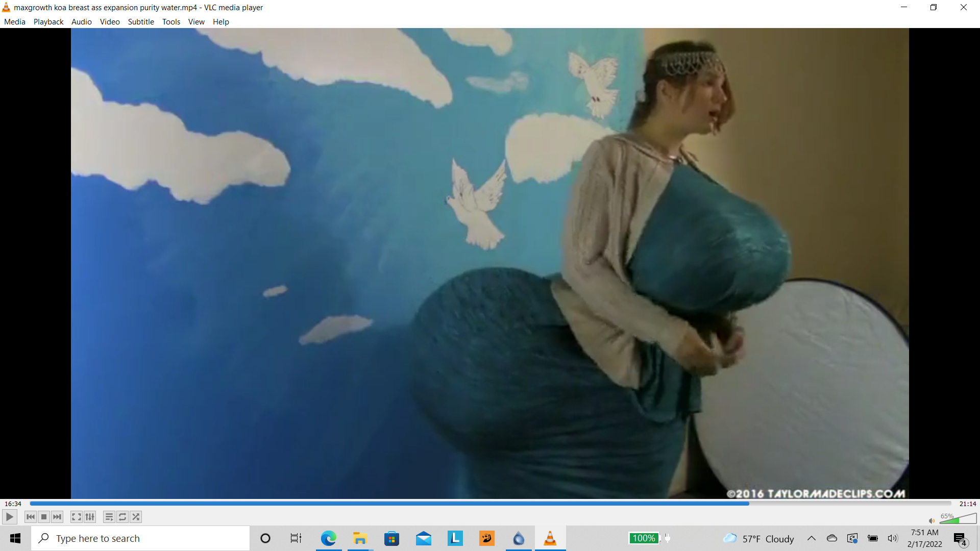Click the elapsed time 16:34 label
The height and width of the screenshot is (551, 980).
[x=13, y=504]
